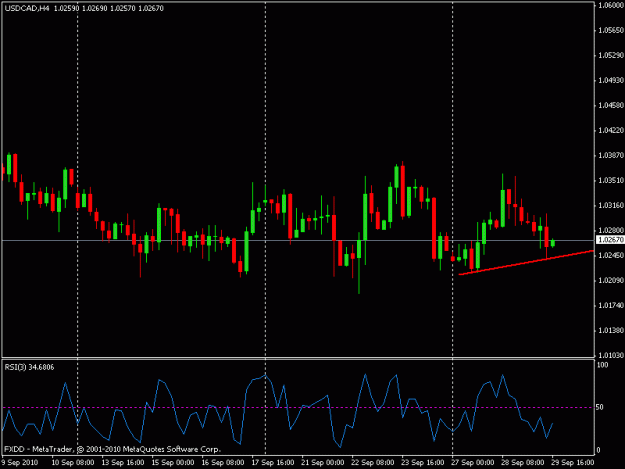Select the magenta dashed RSI 50 level line

(x=298, y=407)
